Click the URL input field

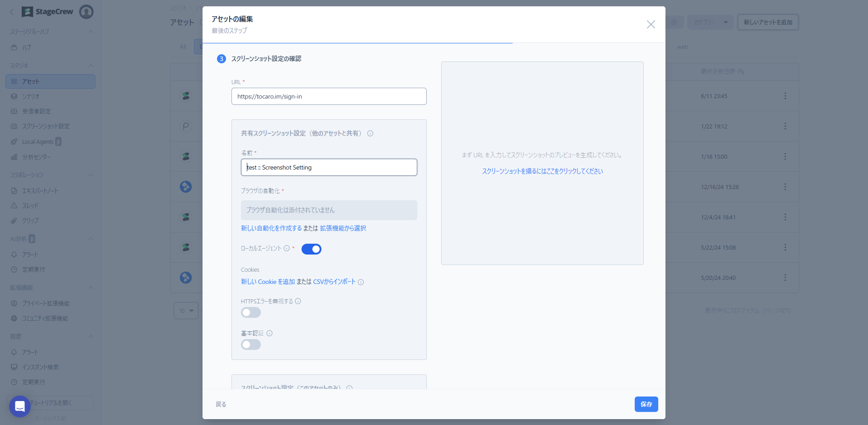coord(329,96)
